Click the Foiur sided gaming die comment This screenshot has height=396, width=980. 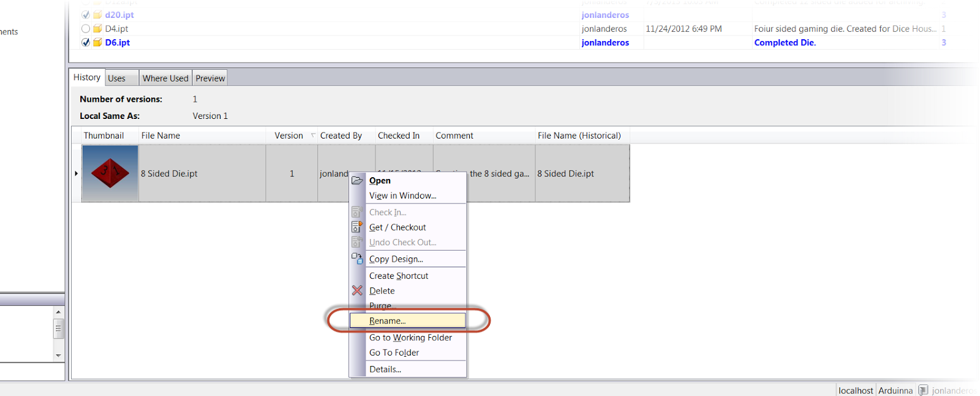[x=845, y=28]
